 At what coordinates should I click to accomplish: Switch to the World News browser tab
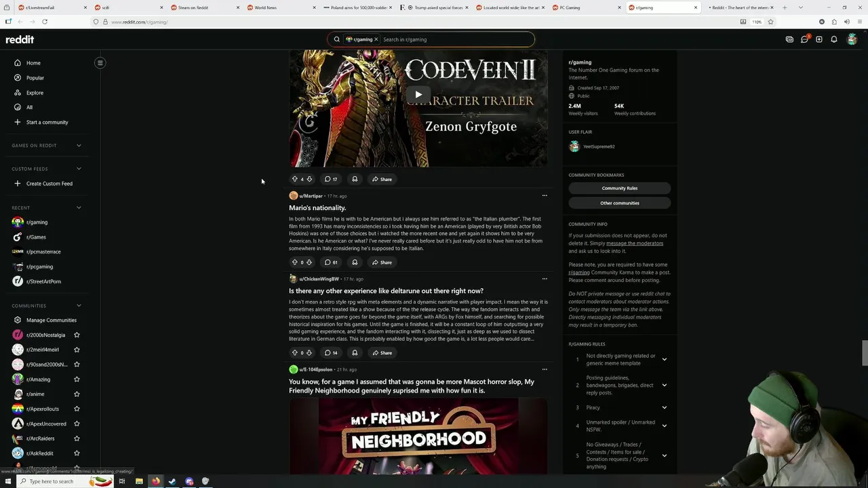[281, 7]
